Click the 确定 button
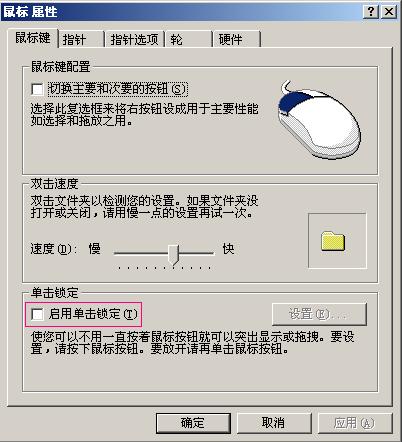This screenshot has height=442, width=402. click(x=193, y=423)
